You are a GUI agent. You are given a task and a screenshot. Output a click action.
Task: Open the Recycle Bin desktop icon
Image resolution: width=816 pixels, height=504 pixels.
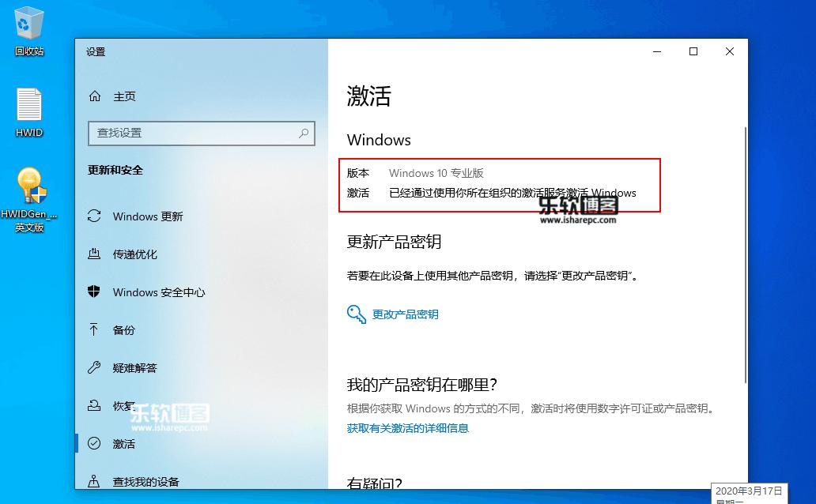point(28,30)
